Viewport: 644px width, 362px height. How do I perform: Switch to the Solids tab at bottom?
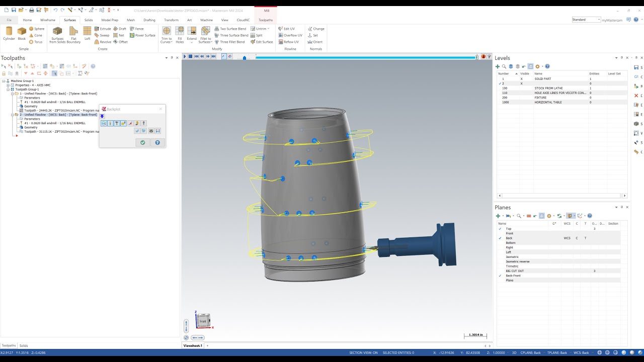24,345
